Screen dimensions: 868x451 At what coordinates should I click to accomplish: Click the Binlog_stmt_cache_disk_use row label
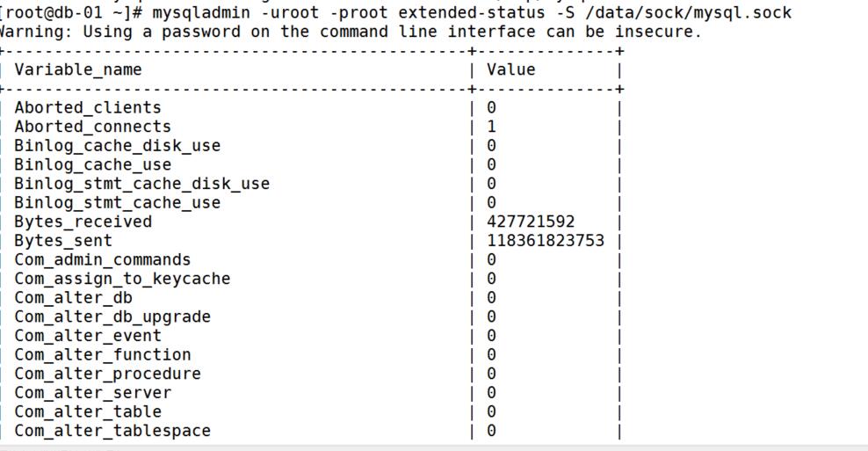[x=141, y=184]
